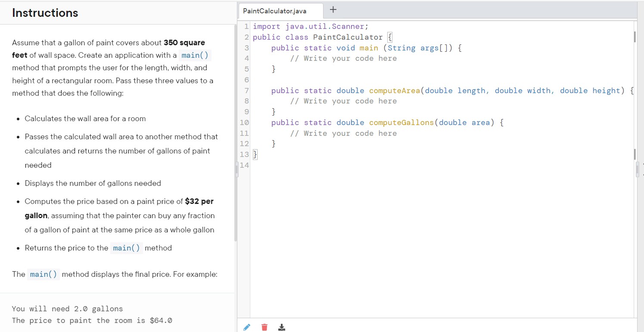Click the 'double area' parameter text

[x=464, y=122]
